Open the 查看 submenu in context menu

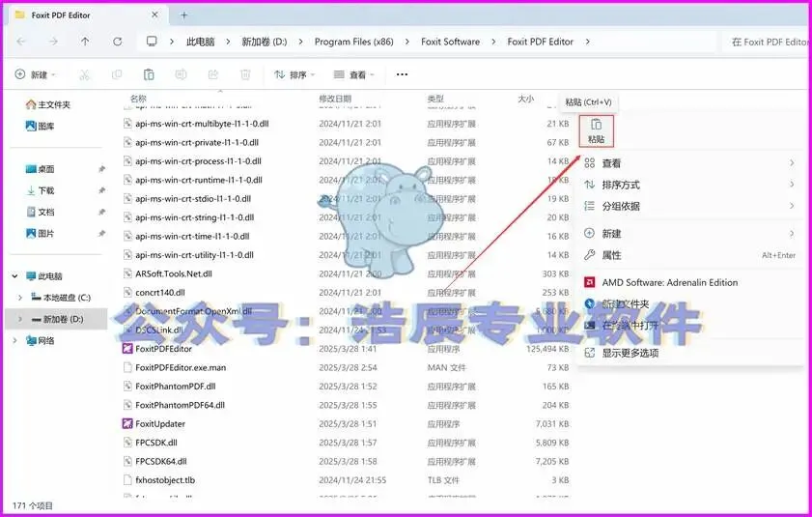tap(689, 163)
